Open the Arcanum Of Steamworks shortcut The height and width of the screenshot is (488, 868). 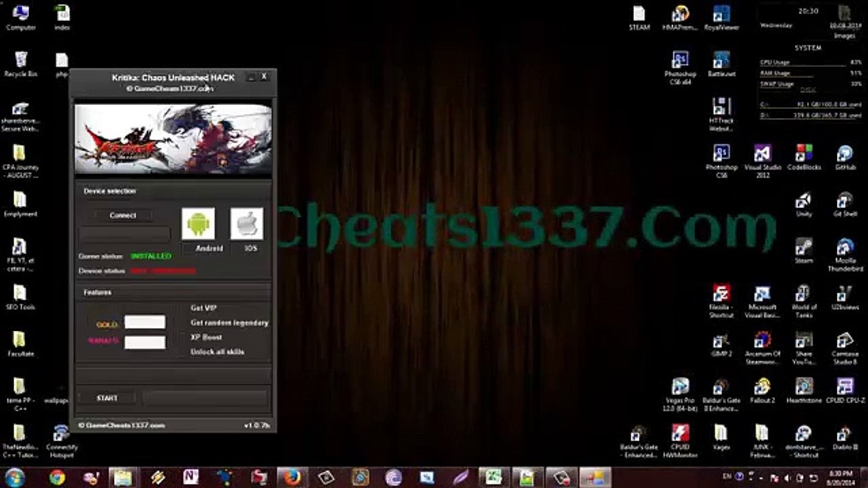(762, 347)
